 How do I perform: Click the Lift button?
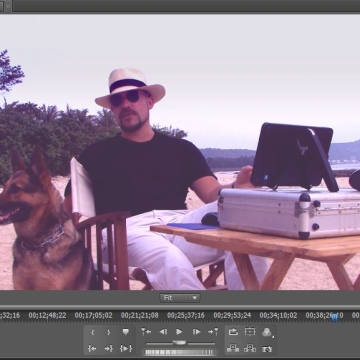click(x=233, y=349)
